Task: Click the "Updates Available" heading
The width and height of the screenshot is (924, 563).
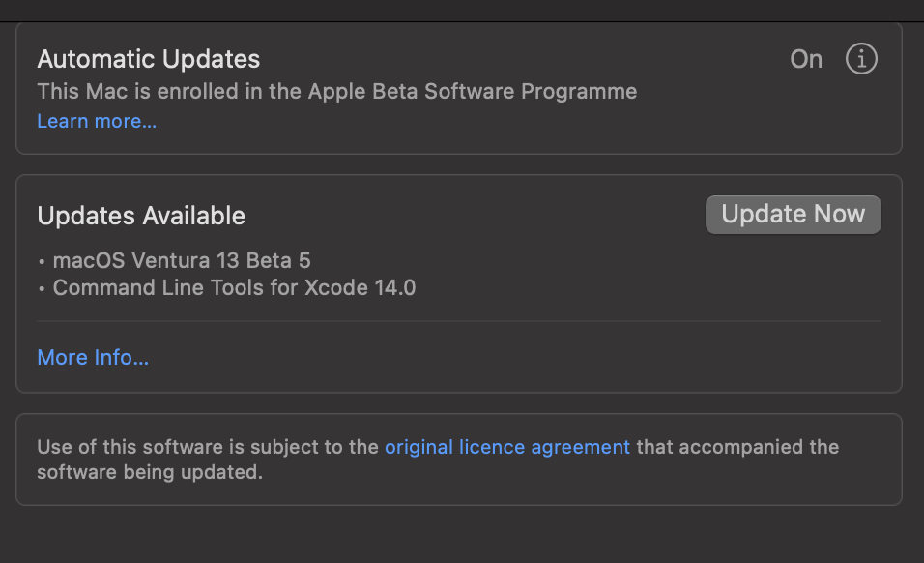Action: tap(141, 216)
